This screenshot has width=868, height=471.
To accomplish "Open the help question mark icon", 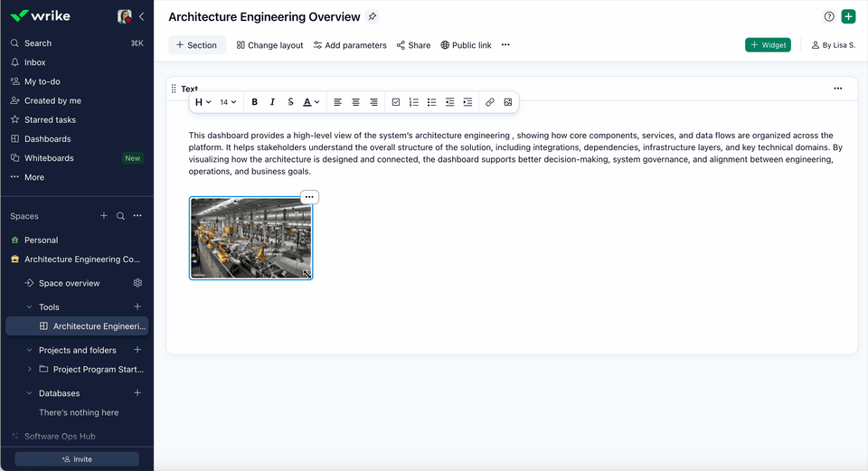I will [x=829, y=16].
